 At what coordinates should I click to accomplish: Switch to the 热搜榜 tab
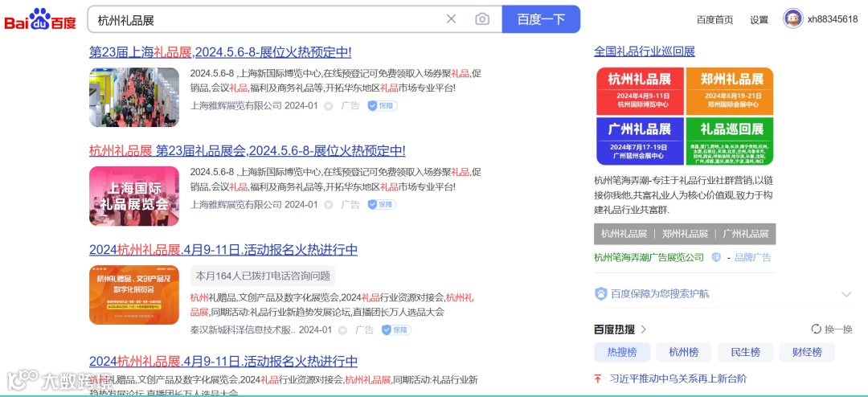621,352
